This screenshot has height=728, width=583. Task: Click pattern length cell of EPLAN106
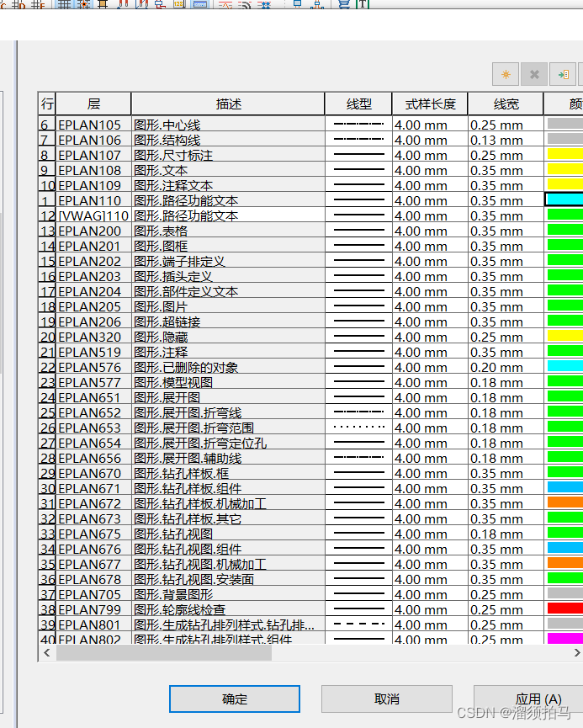(430, 140)
